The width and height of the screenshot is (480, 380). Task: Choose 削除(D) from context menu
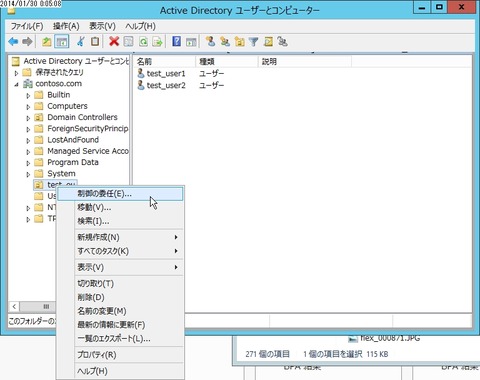120,297
